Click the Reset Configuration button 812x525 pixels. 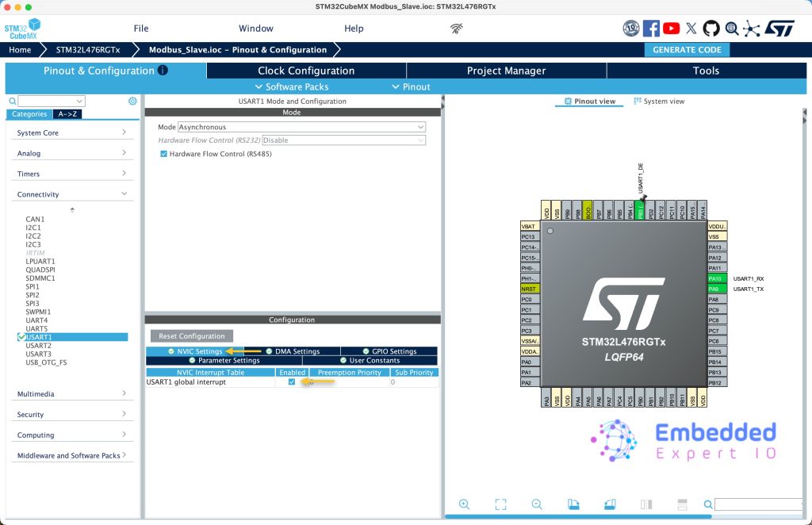pyautogui.click(x=191, y=336)
